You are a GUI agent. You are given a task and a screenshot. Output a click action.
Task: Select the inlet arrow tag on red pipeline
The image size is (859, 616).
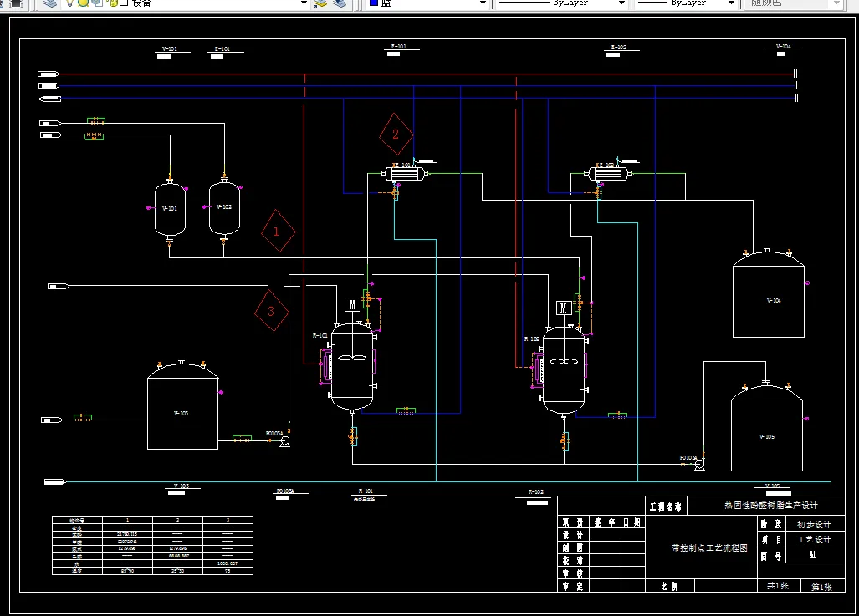click(x=49, y=74)
